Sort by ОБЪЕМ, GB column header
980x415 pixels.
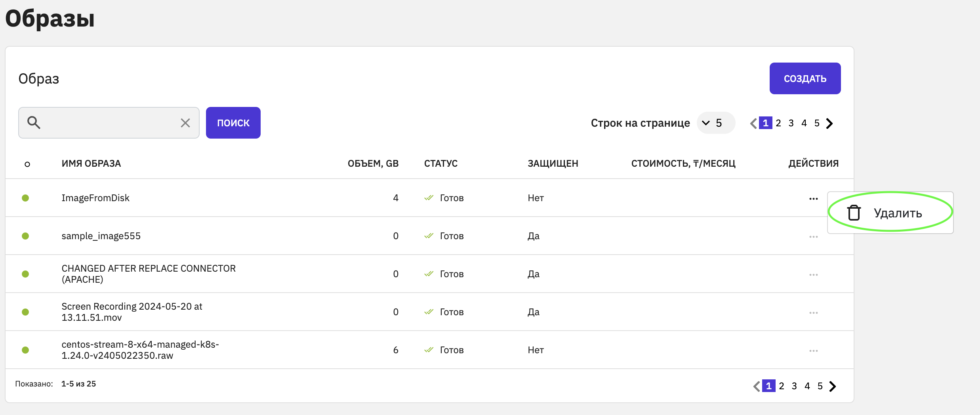coord(373,164)
